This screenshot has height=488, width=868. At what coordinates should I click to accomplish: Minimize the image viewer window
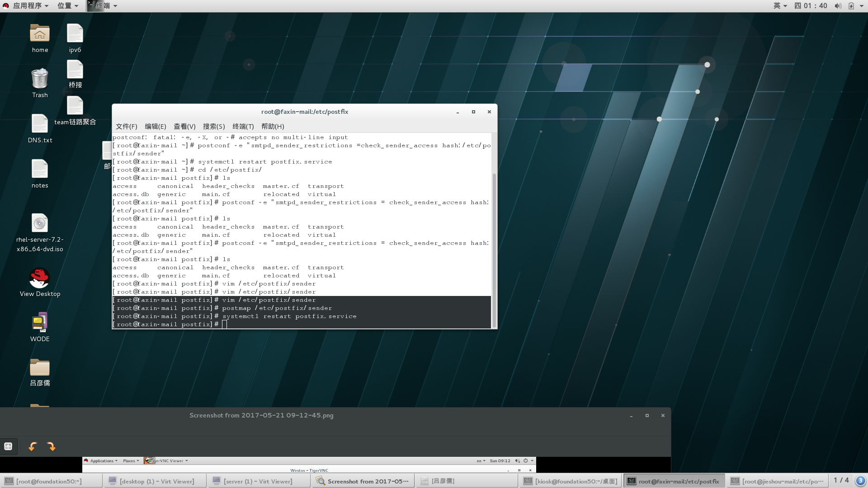point(631,415)
